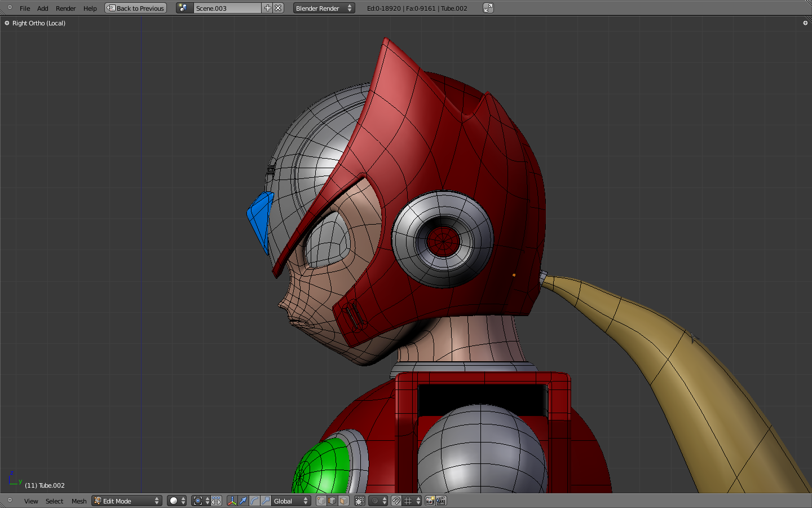Viewport: 812px width, 508px height.
Task: Click the Scene.003 name field
Action: tap(227, 8)
